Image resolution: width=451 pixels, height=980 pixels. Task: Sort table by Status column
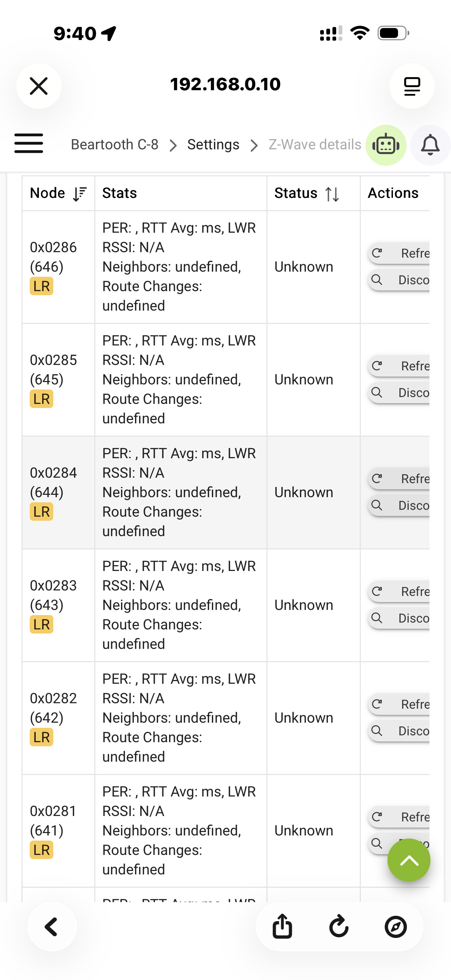[313, 193]
